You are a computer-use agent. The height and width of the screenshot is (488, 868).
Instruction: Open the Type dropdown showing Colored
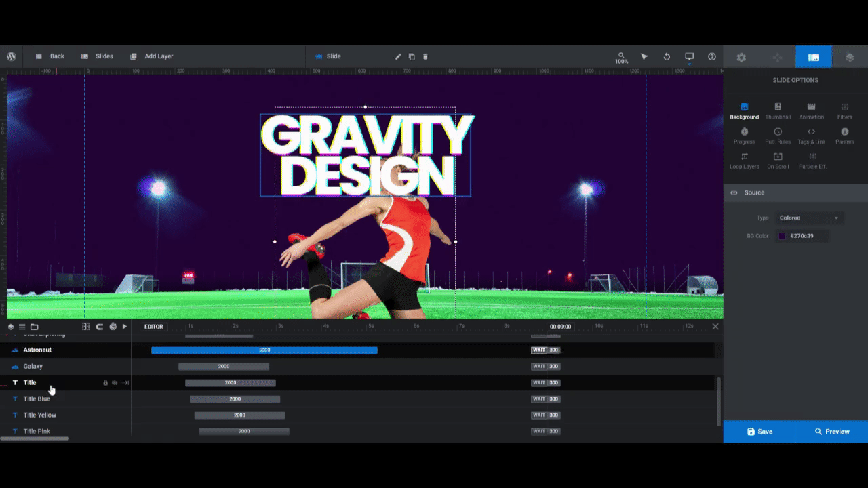[x=809, y=218]
